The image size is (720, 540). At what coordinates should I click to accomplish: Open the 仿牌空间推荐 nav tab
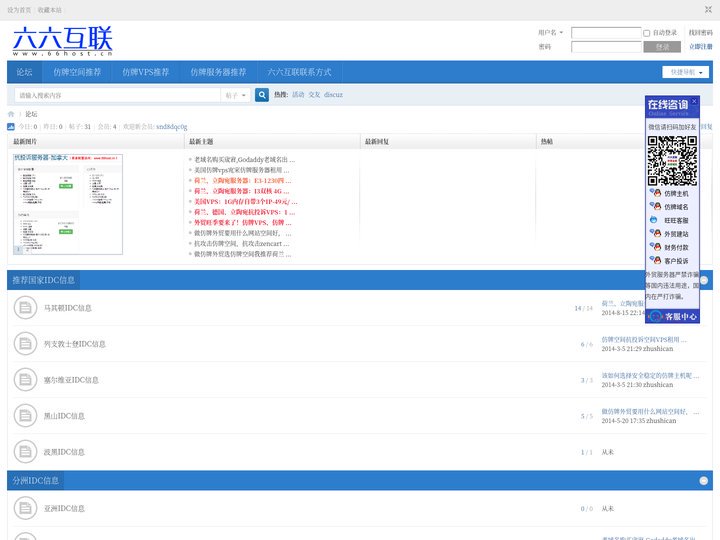(x=77, y=72)
